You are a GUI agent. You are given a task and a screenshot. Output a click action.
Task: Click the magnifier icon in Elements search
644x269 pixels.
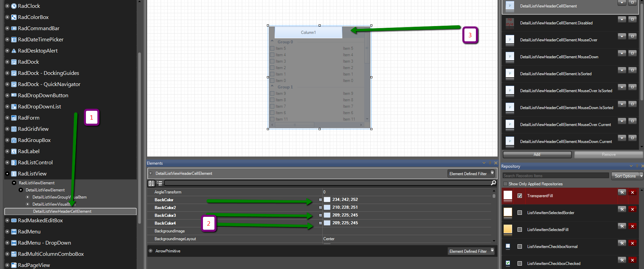click(x=493, y=183)
